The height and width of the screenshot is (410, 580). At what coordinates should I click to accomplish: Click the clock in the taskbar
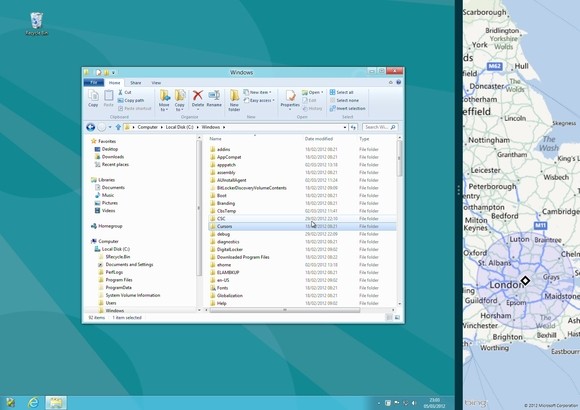coord(435,403)
